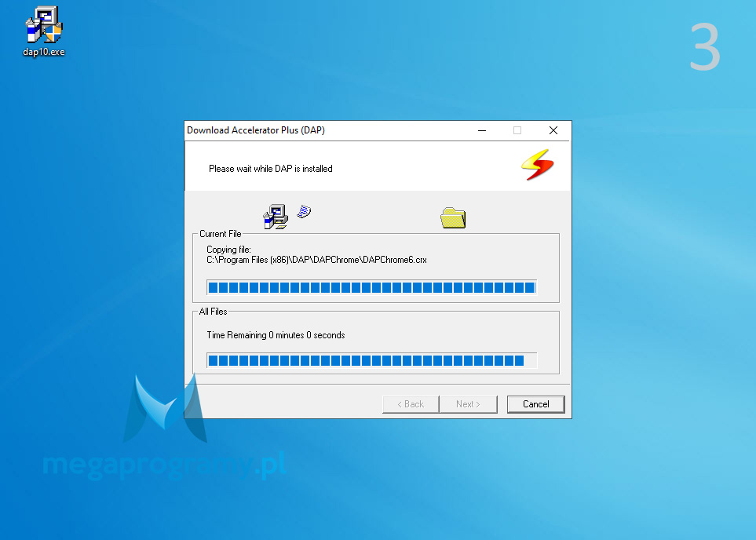
Task: Click the DAPChrome6.crx file path text
Action: pos(317,260)
